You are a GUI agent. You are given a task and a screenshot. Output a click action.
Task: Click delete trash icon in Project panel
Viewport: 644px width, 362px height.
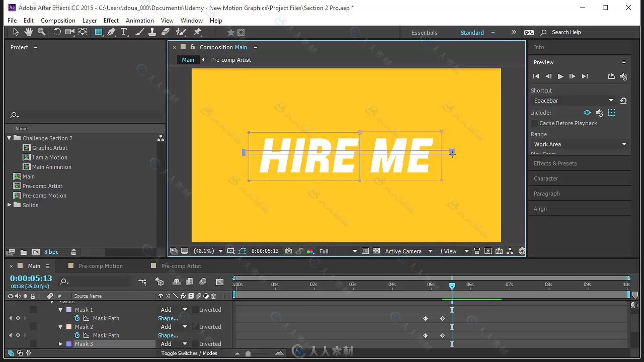pos(74,252)
